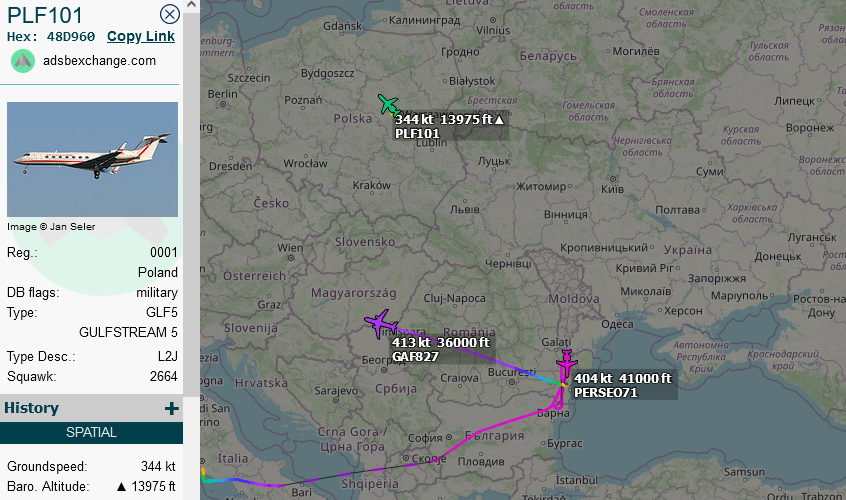
Task: Click the Type Desc. value L2J
Action: point(168,357)
